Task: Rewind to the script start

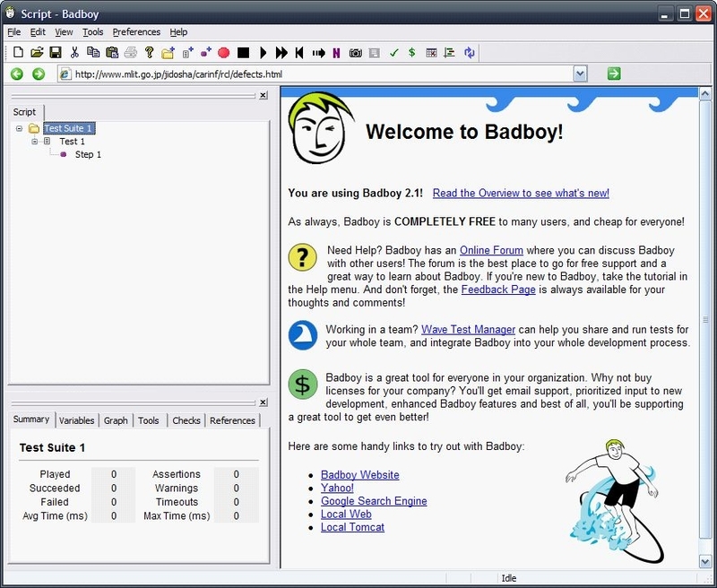Action: (299, 53)
